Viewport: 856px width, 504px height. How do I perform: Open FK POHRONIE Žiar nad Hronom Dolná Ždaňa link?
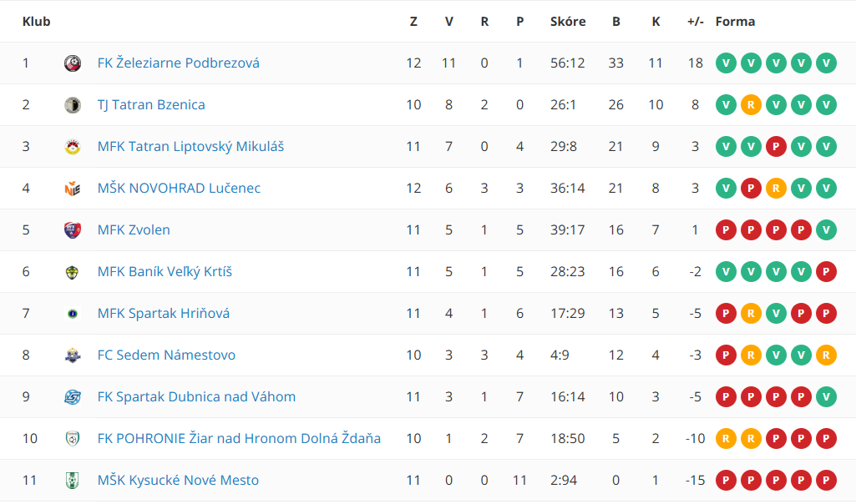coord(239,439)
